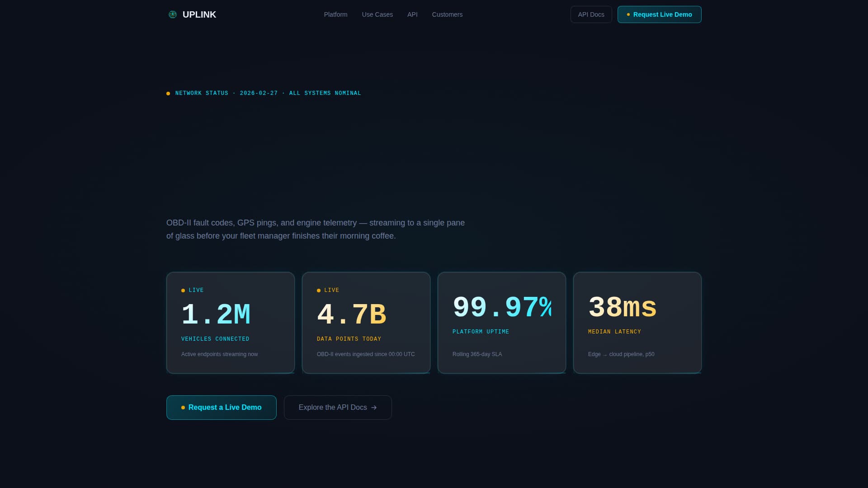The width and height of the screenshot is (868, 488).
Task: Click the 1.2M vehicles connected value
Action: pos(216,314)
